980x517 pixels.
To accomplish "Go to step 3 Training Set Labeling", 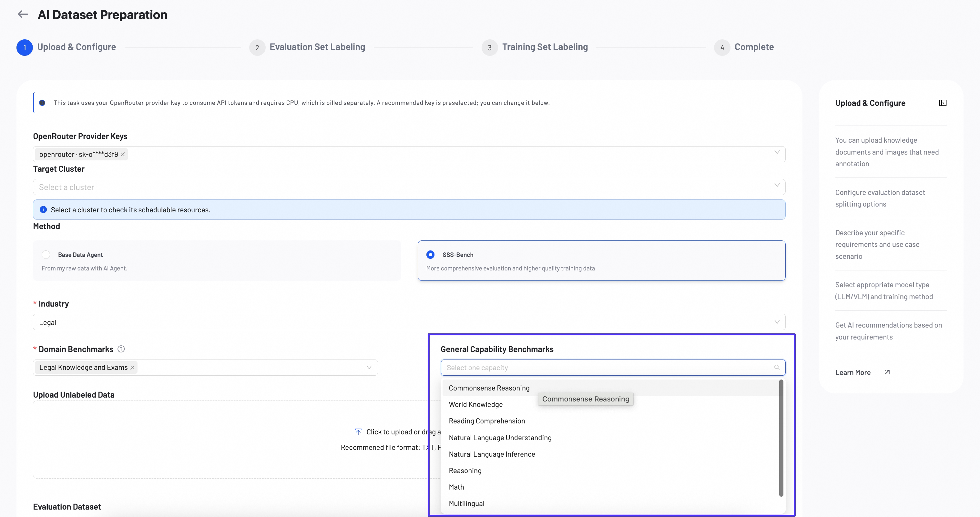I will [x=535, y=47].
